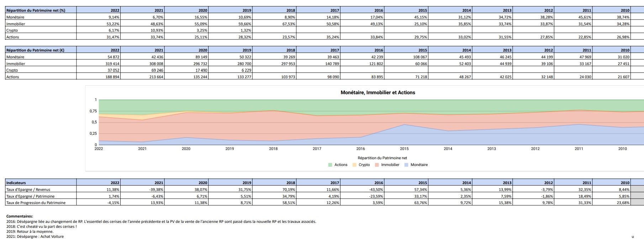Select the cell showing 57,34%

pos(406,189)
